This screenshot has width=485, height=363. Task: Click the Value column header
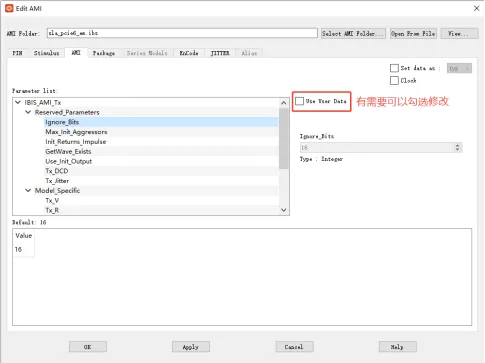coord(24,235)
